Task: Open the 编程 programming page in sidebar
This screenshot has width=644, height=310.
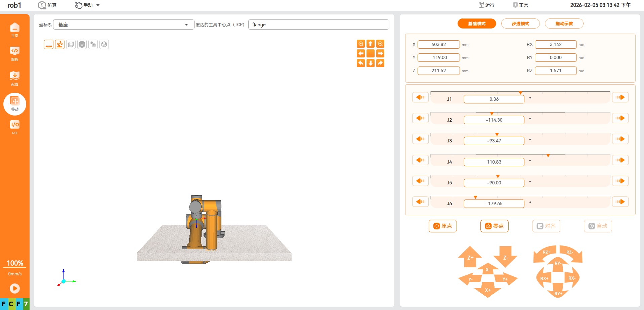Action: click(x=15, y=54)
